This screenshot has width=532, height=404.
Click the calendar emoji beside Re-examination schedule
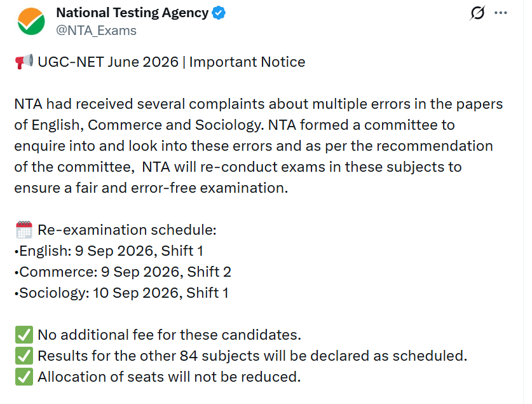[x=24, y=230]
